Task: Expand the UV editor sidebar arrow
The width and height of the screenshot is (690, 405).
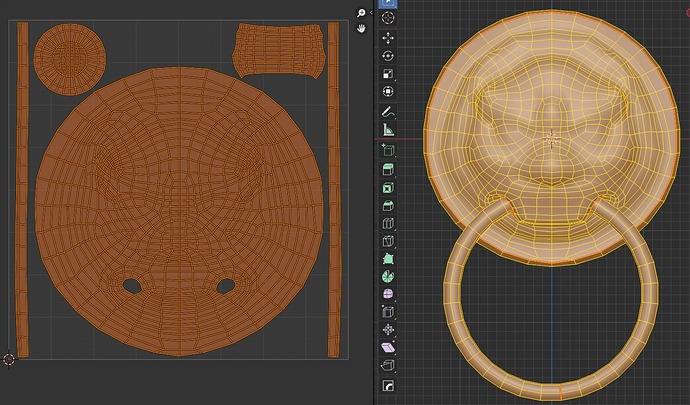Action: pyautogui.click(x=371, y=13)
